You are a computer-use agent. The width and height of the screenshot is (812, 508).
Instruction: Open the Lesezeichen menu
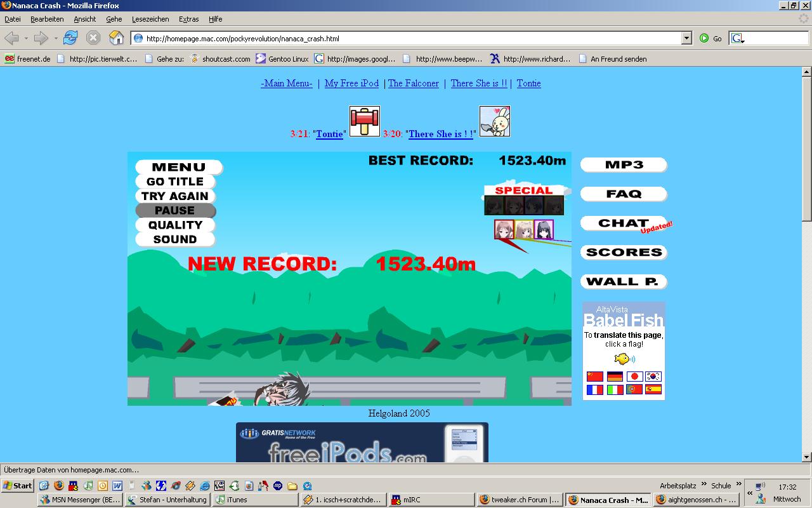(150, 19)
